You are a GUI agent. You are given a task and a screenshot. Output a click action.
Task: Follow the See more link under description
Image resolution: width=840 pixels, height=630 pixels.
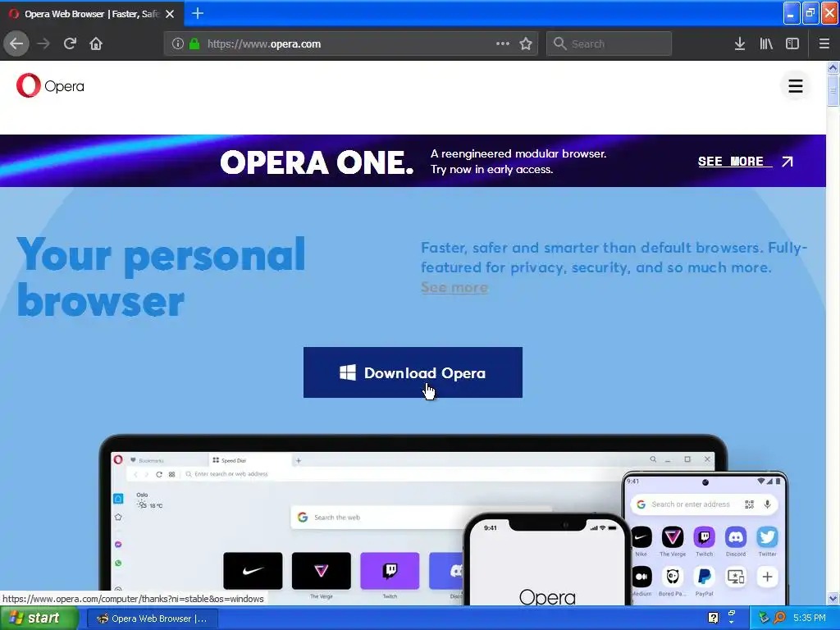point(454,288)
